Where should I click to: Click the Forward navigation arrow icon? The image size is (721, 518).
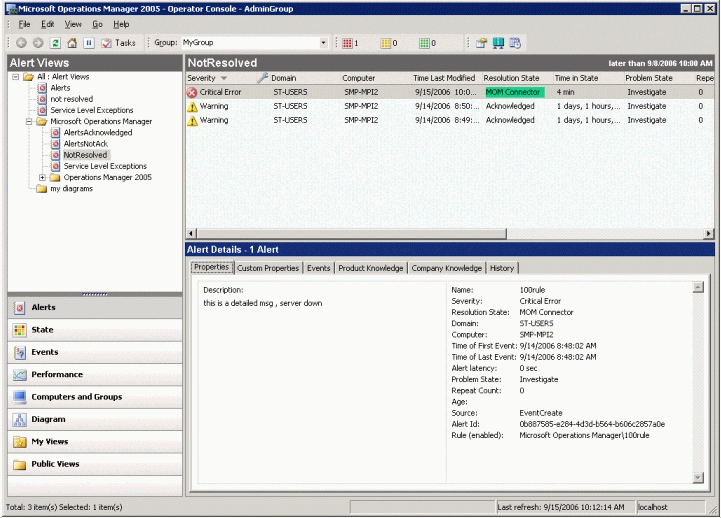tap(38, 43)
